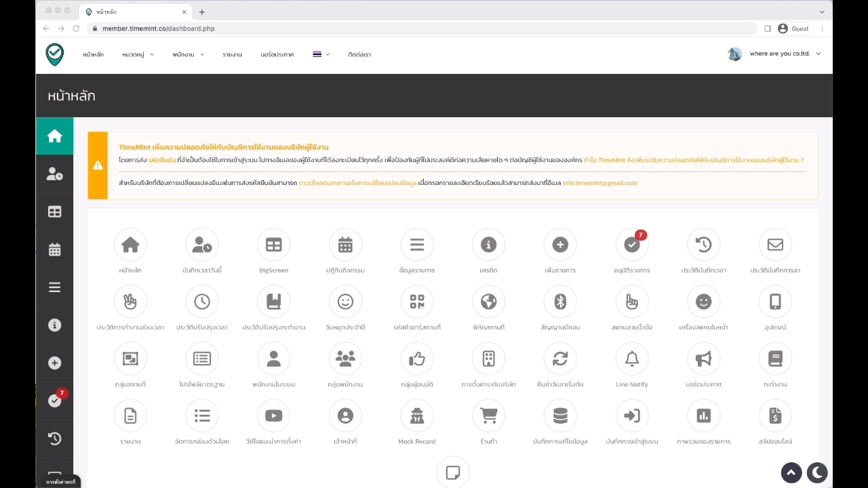Screen dimensions: 868x488
Task: Open the Mock Record icon
Action: pyautogui.click(x=417, y=415)
